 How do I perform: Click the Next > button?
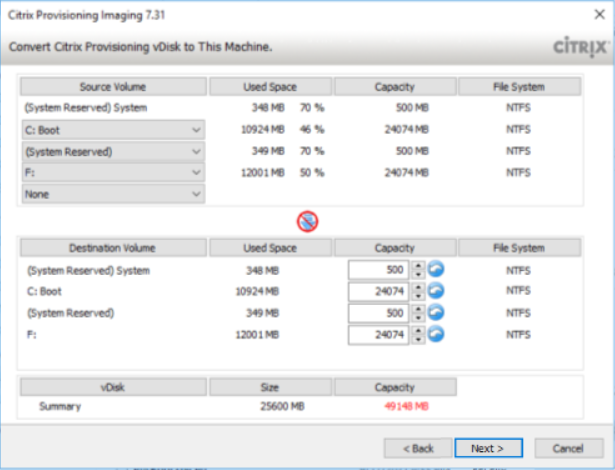coord(488,448)
